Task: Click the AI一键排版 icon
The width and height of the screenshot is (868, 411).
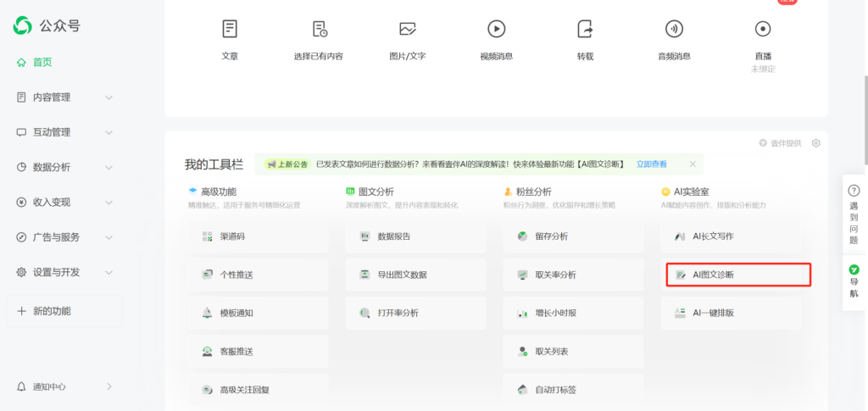Action: tap(681, 313)
